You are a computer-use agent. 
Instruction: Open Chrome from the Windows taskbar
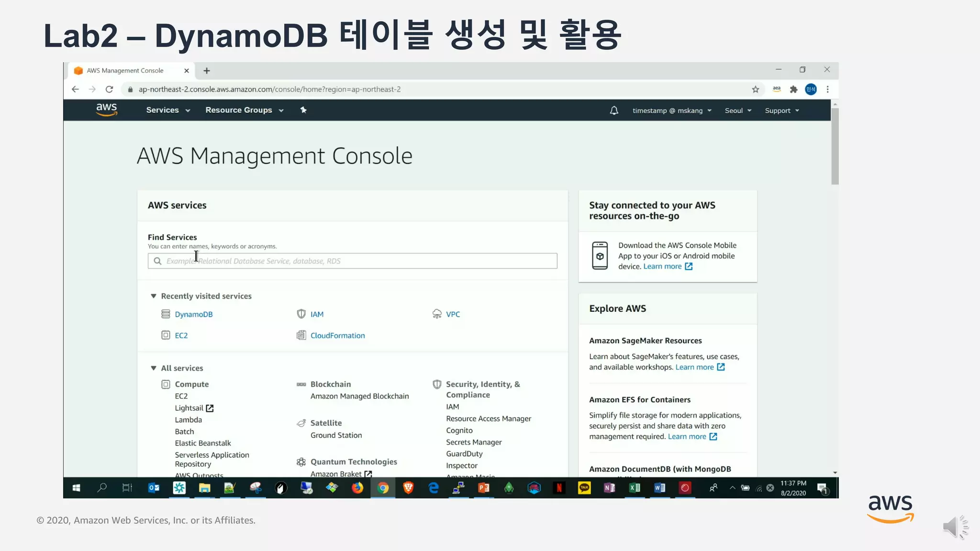pyautogui.click(x=383, y=488)
